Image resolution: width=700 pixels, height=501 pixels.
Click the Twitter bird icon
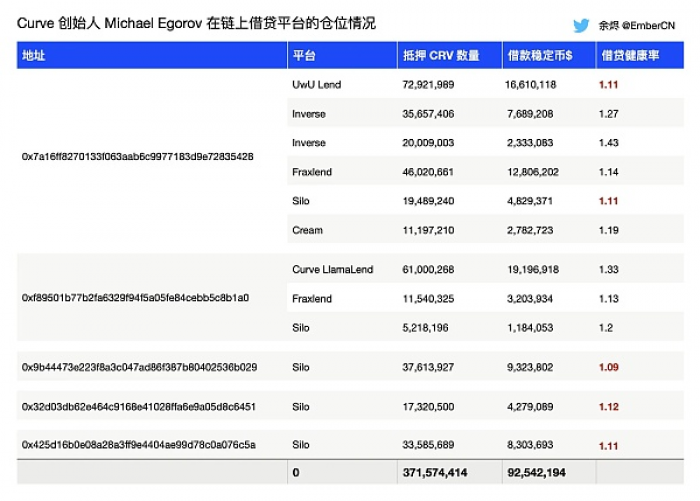pos(581,25)
